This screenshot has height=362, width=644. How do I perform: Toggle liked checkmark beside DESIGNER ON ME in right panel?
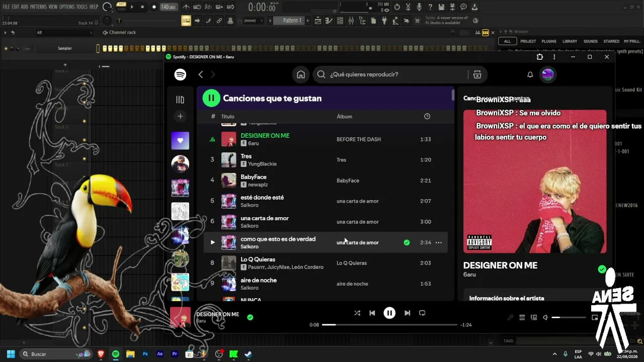click(x=602, y=269)
